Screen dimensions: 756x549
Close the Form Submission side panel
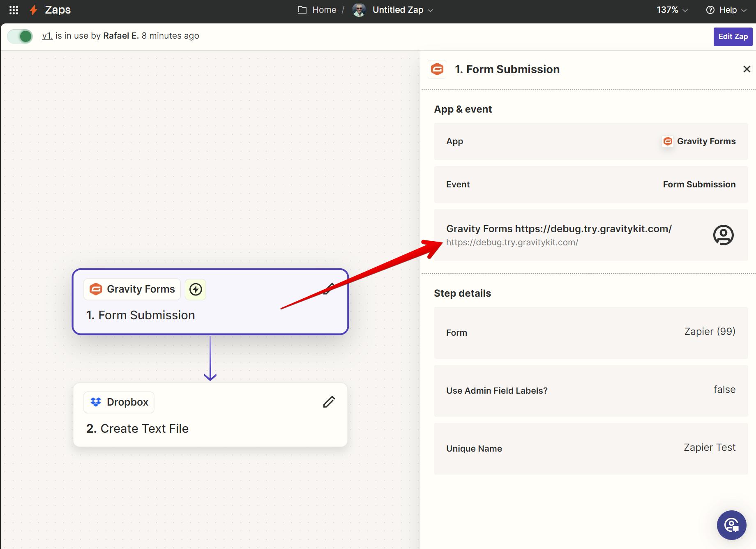click(747, 69)
